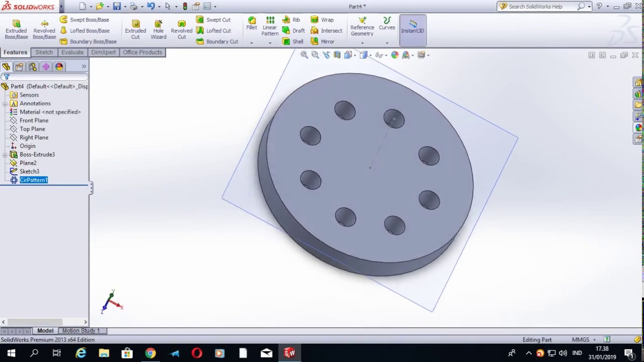This screenshot has width=644, height=362.
Task: Open the Reference Geometry dropdown arrow
Action: click(362, 43)
